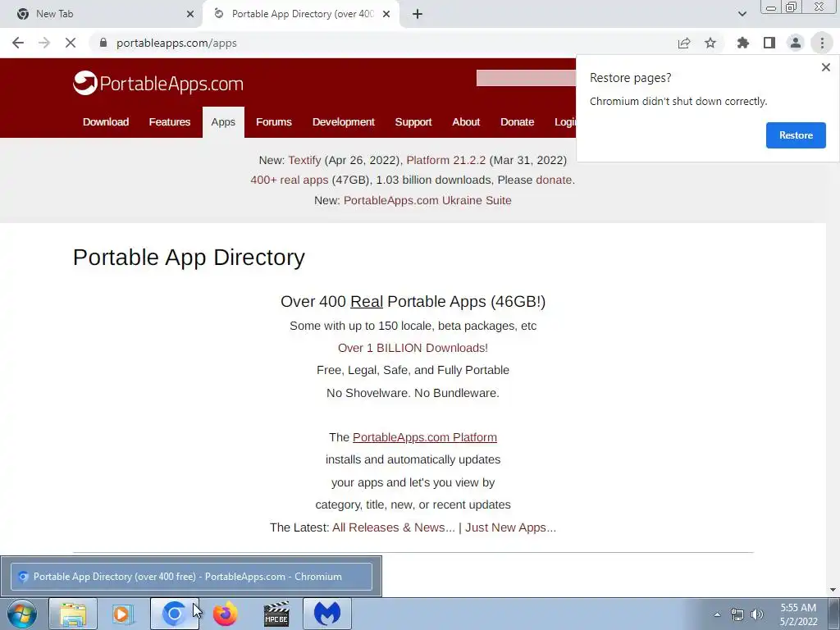Open a new tab with plus button
The image size is (840, 630).
tap(418, 14)
